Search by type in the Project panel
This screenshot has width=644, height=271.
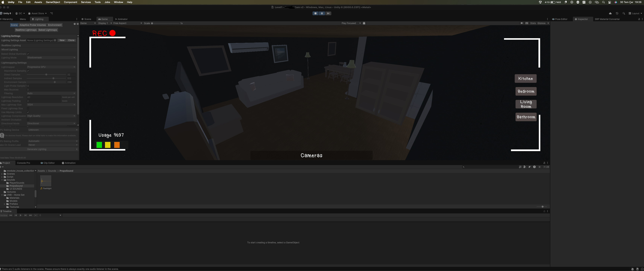(x=525, y=167)
